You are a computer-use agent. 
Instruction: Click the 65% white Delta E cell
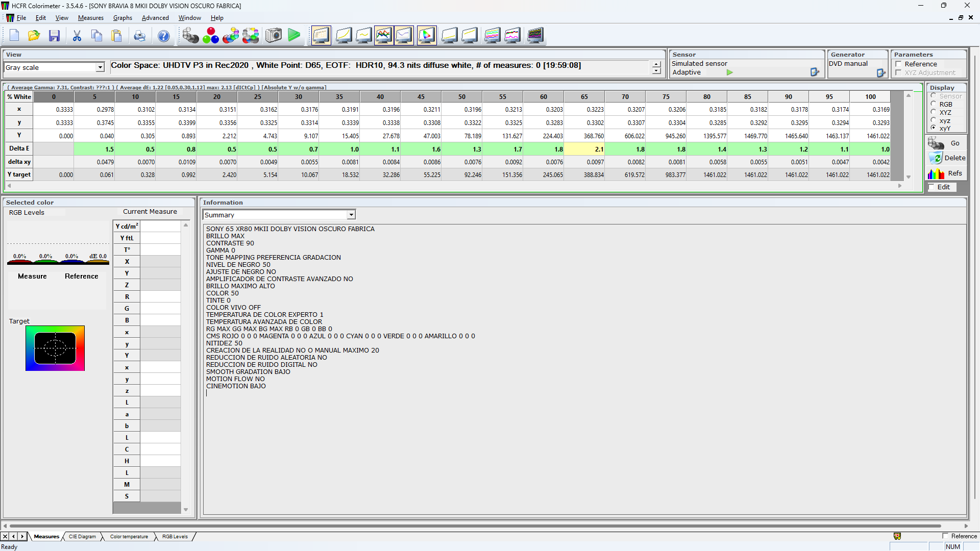[584, 149]
